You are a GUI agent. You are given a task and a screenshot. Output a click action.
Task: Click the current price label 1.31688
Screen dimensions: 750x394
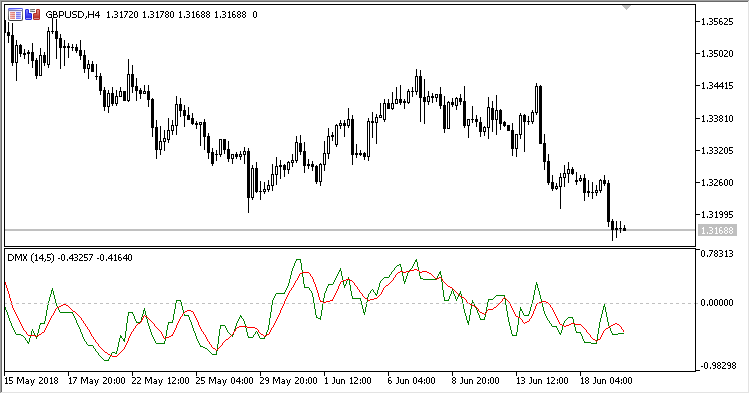coord(716,230)
